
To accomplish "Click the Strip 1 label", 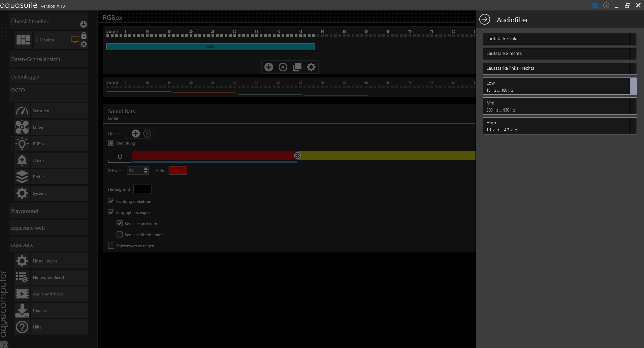I will click(112, 31).
